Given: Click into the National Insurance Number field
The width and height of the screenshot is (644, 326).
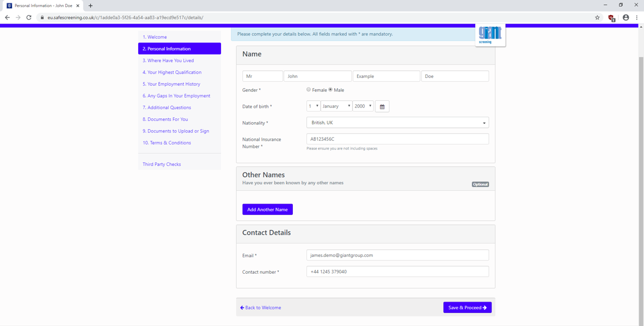Looking at the screenshot, I should click(x=397, y=139).
